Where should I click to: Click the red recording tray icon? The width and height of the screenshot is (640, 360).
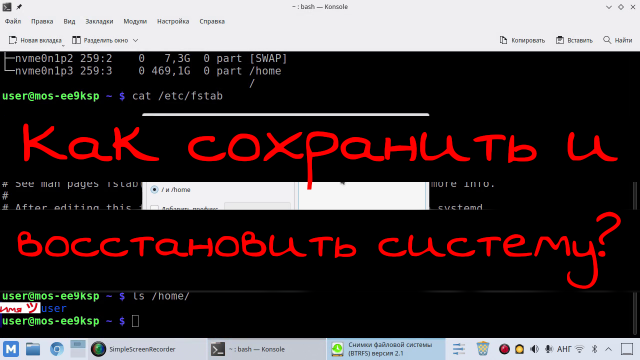[x=504, y=349]
